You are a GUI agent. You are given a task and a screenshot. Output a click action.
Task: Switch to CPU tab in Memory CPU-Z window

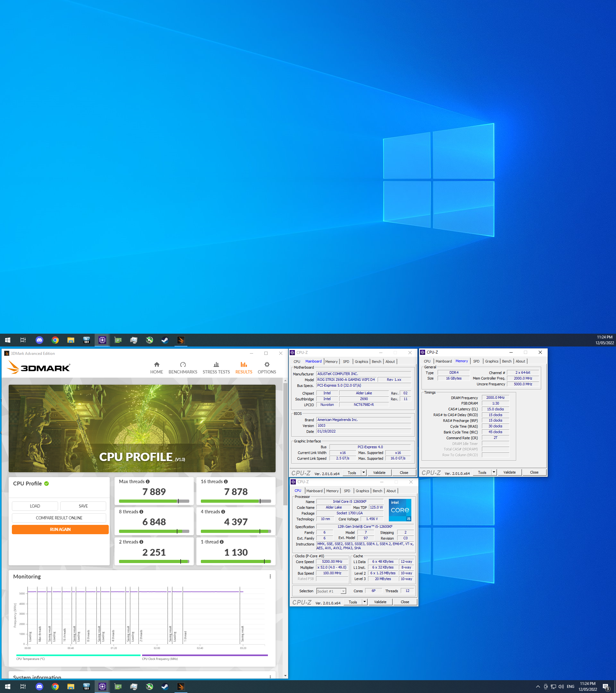click(x=427, y=361)
